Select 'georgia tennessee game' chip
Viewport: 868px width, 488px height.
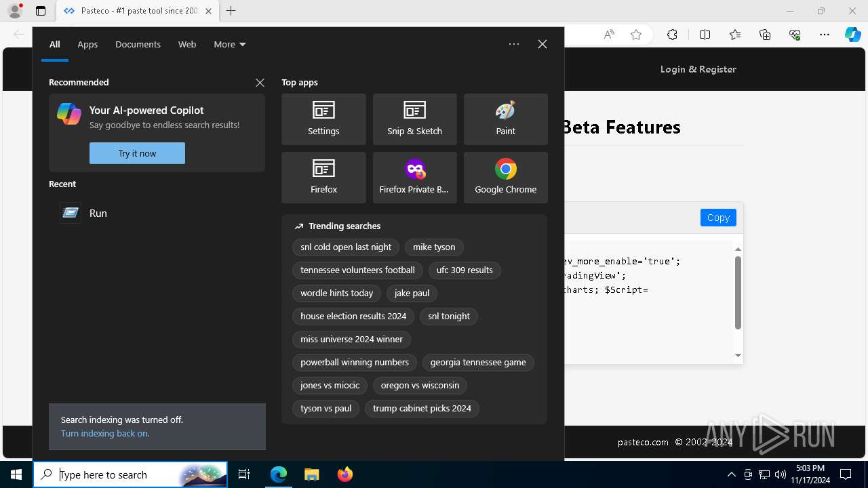[478, 363]
